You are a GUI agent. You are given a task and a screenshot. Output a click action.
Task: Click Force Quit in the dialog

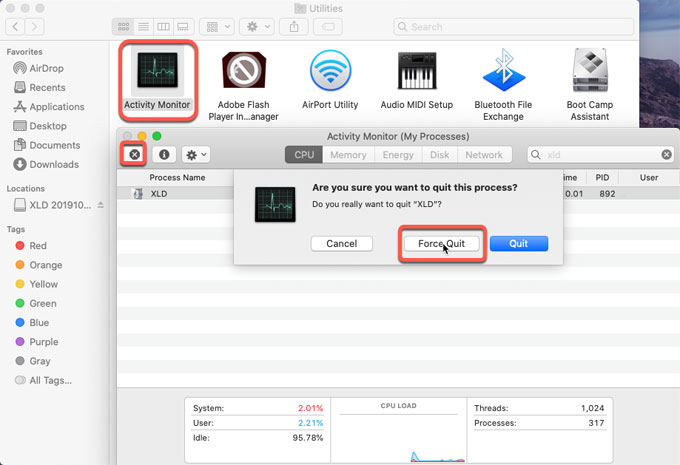[441, 243]
